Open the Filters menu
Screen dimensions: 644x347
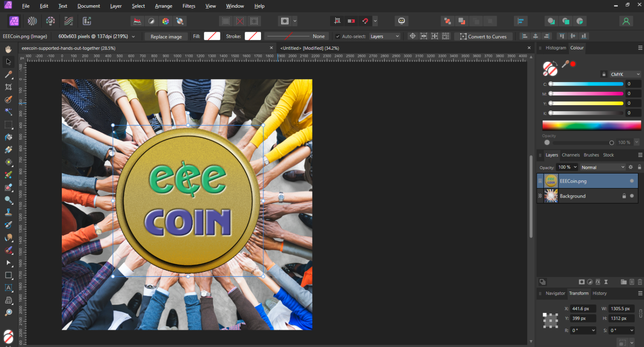(x=188, y=6)
